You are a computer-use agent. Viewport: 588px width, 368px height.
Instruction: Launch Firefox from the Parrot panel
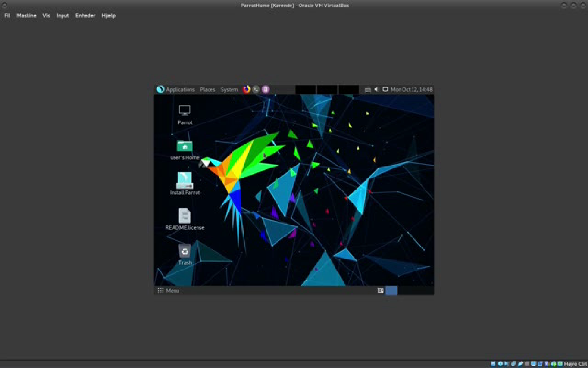[247, 89]
